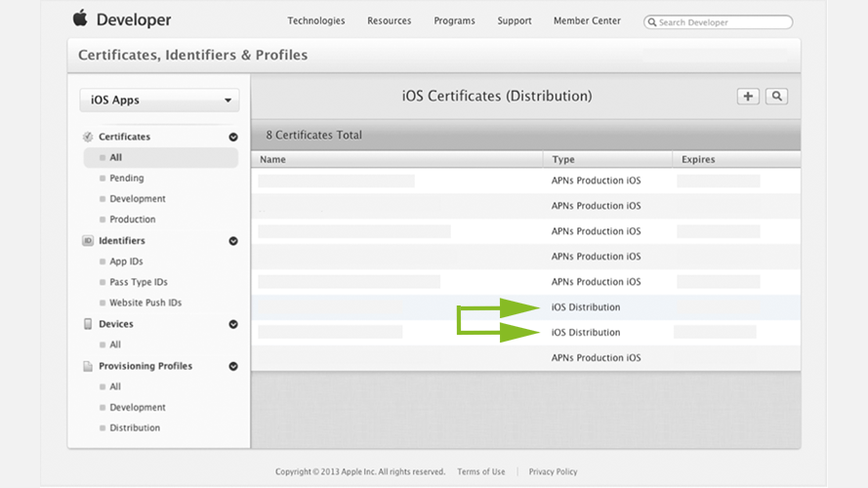Image resolution: width=868 pixels, height=488 pixels.
Task: Open the Technologies menu
Action: pos(316,20)
